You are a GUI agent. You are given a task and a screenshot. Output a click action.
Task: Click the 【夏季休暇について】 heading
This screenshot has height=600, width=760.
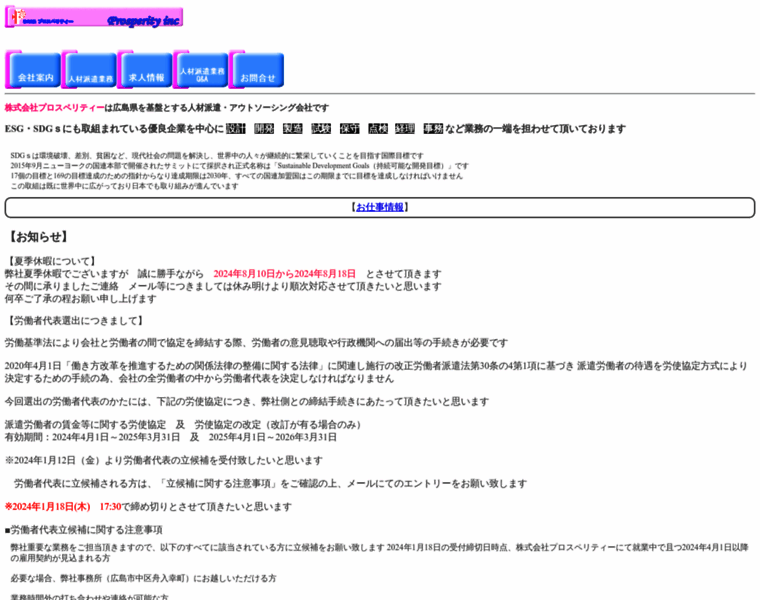click(52, 261)
